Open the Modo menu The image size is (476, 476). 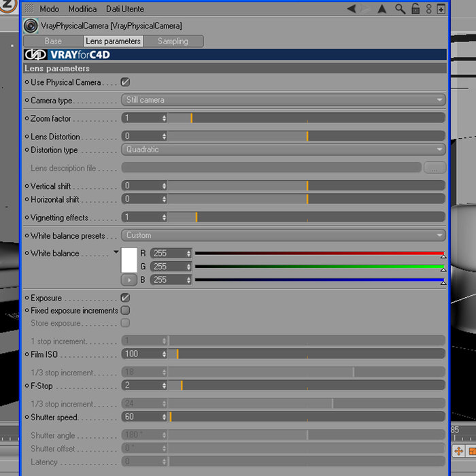coord(49,9)
